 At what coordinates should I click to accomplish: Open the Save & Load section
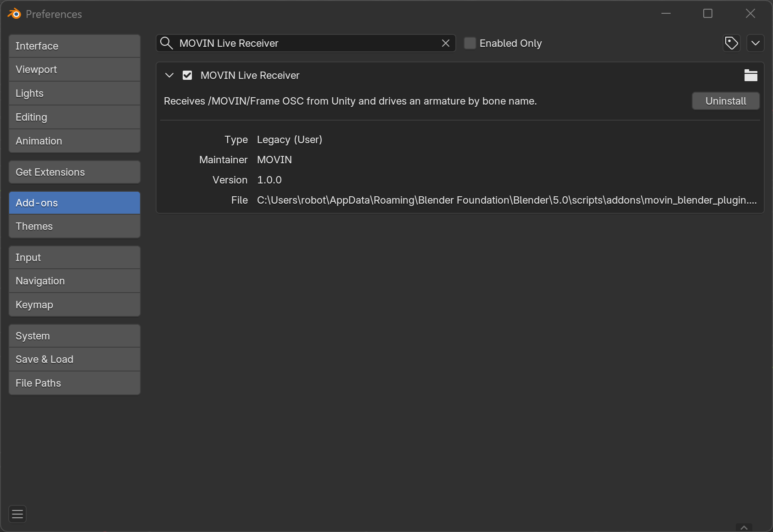pyautogui.click(x=74, y=359)
